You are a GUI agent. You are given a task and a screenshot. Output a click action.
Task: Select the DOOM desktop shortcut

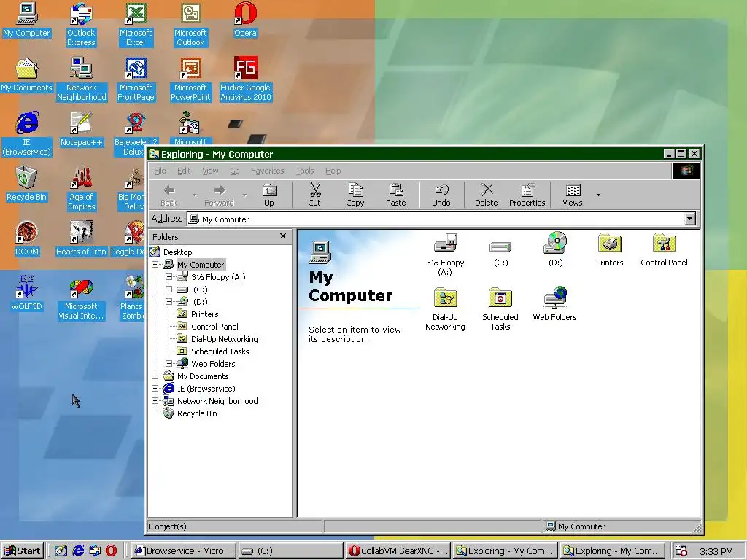(x=26, y=233)
